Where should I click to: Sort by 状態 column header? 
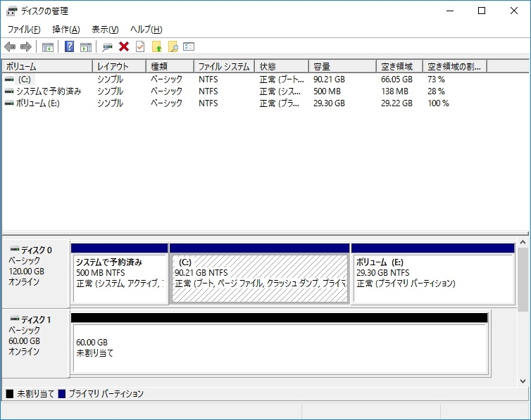click(282, 66)
